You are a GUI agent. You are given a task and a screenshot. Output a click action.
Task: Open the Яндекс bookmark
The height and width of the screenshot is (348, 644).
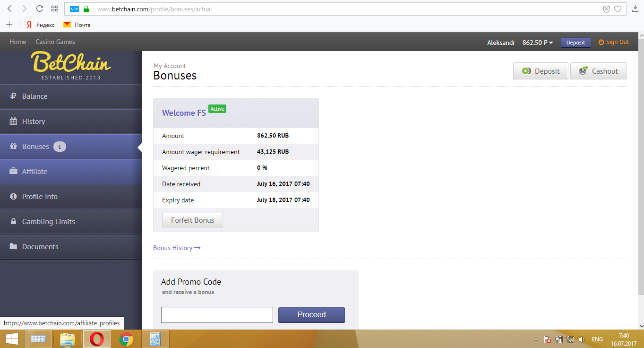coord(41,25)
